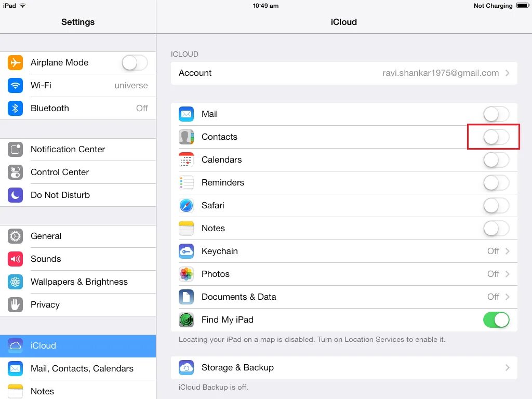This screenshot has height=399, width=532.
Task: Tap the Keychain key-cloud icon
Action: (187, 251)
